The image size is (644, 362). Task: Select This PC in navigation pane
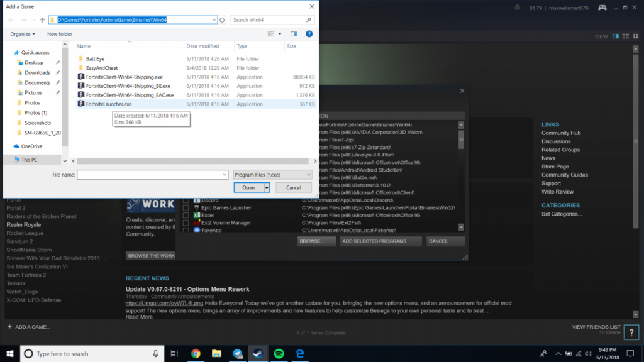click(x=29, y=160)
